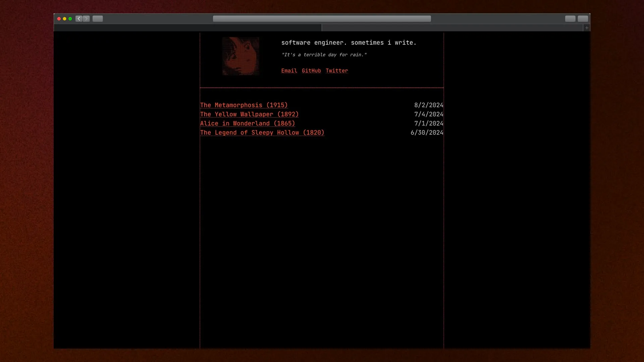This screenshot has height=362, width=644.
Task: Click the Twitter profile link
Action: click(x=337, y=70)
